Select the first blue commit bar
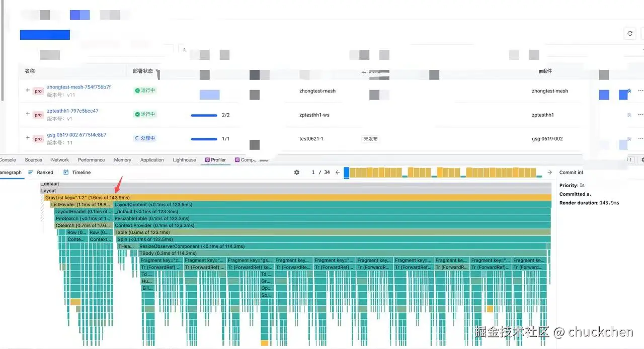Viewport: 644px width, 349px height. click(x=346, y=172)
